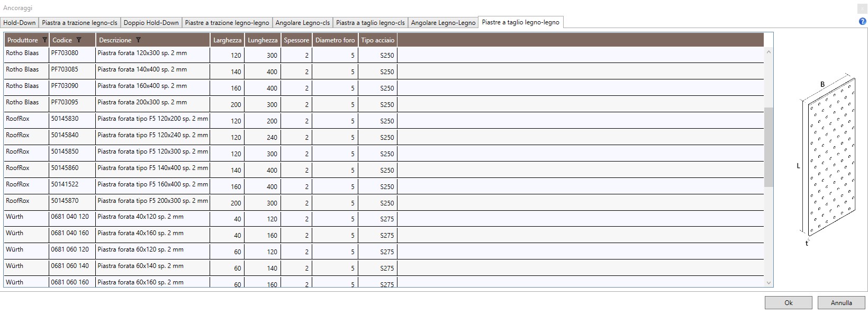Click description Piastra forata 120x300 sp. 2 mm
The width and height of the screenshot is (868, 313).
coord(142,53)
